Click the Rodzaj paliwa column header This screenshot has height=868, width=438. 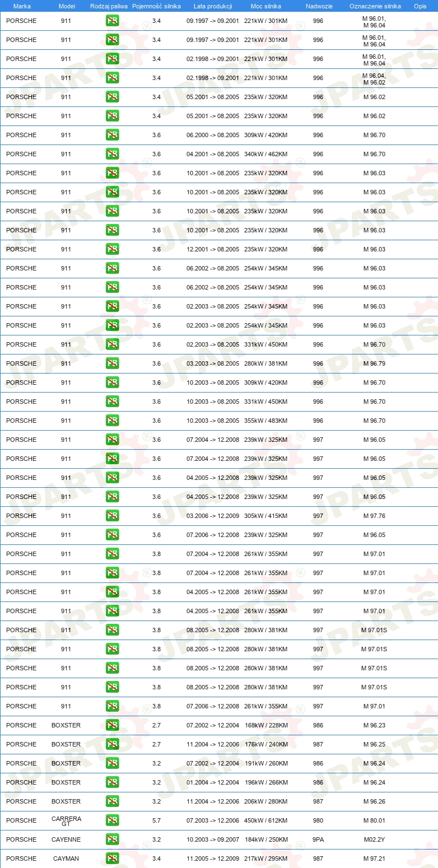click(109, 6)
